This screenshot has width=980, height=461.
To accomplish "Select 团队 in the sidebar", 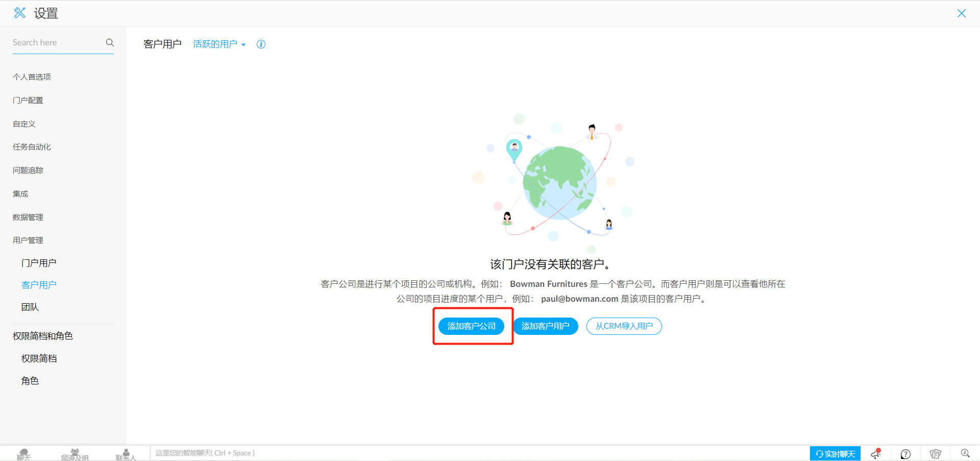I will [30, 307].
